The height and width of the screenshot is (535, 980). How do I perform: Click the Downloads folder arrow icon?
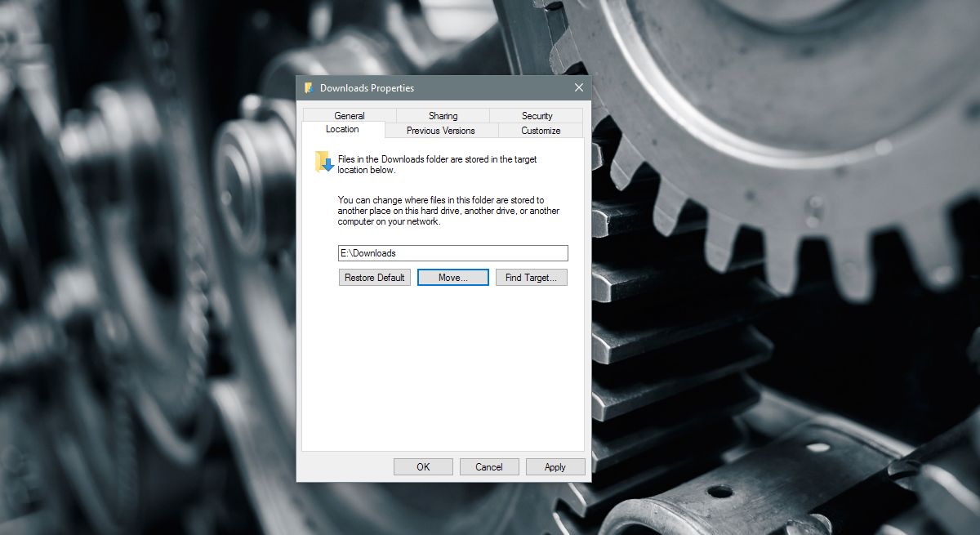coord(324,161)
